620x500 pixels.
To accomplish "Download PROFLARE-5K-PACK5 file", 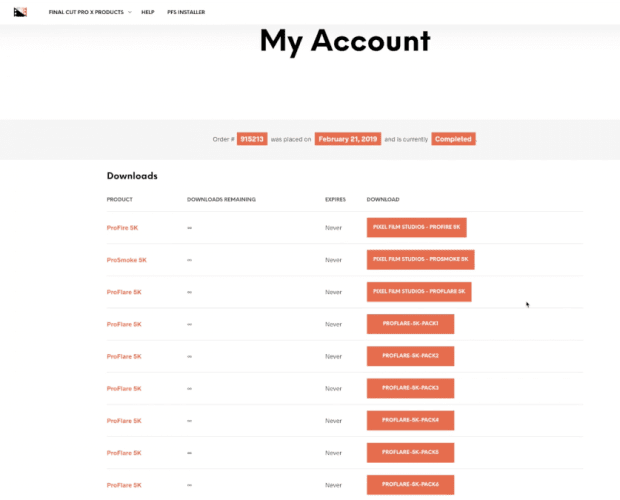I will 410,453.
